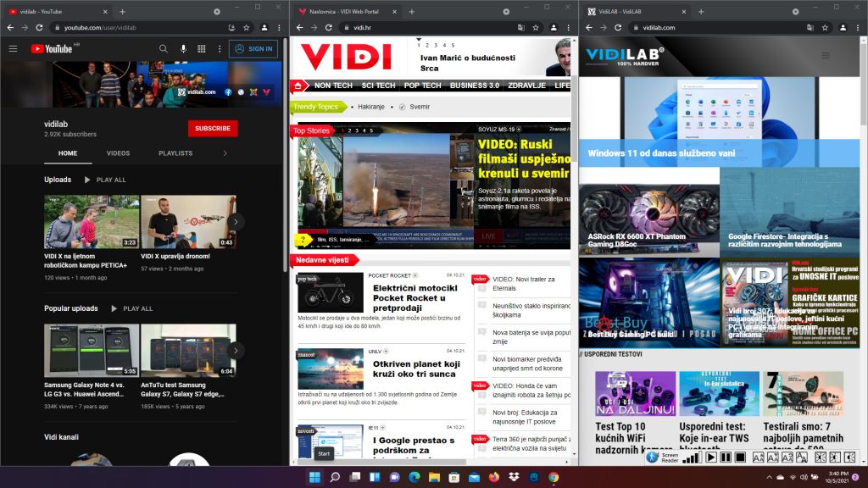Expand more channel tabs with the chevron
Screen dimensions: 868x488
coord(225,153)
